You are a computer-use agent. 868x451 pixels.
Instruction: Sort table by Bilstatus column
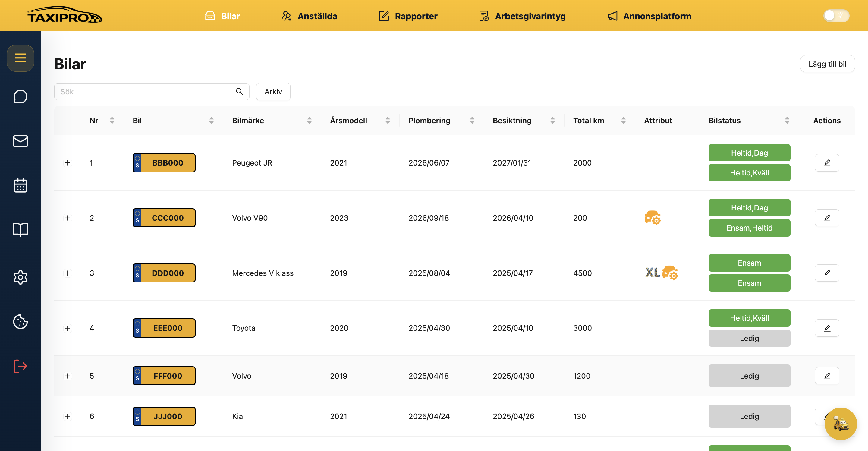(x=787, y=120)
